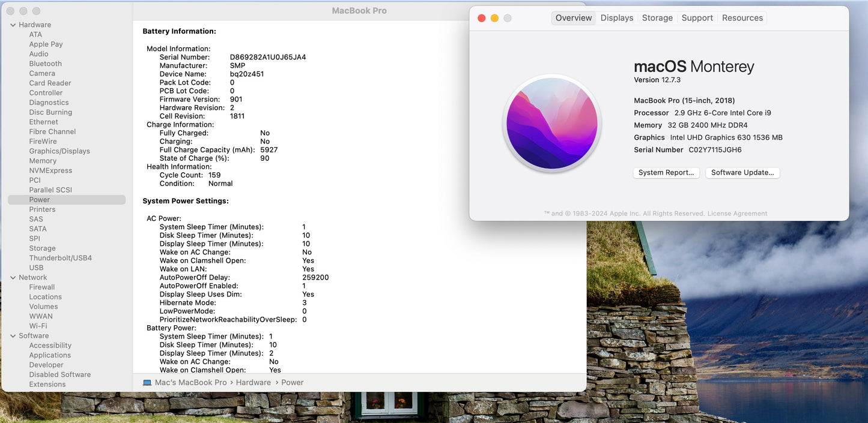Screen dimensions: 868x423
Task: Click the macOS Monterey logo image
Action: tap(551, 124)
